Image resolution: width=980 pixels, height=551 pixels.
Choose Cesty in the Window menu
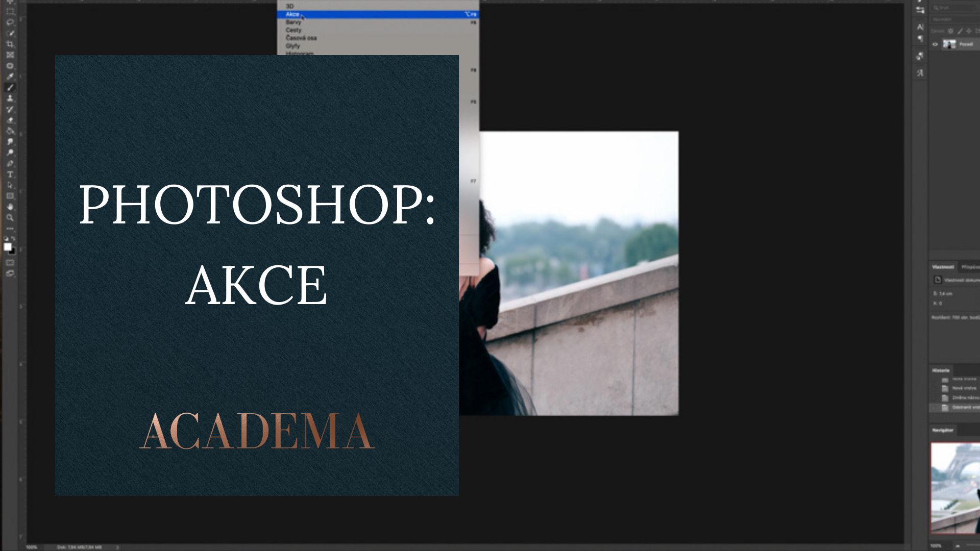(378, 30)
